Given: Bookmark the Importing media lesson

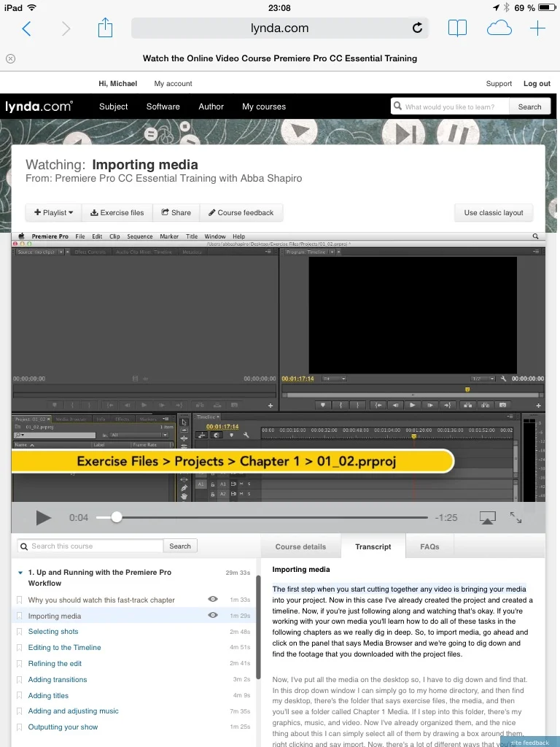Looking at the screenshot, I should [x=19, y=616].
